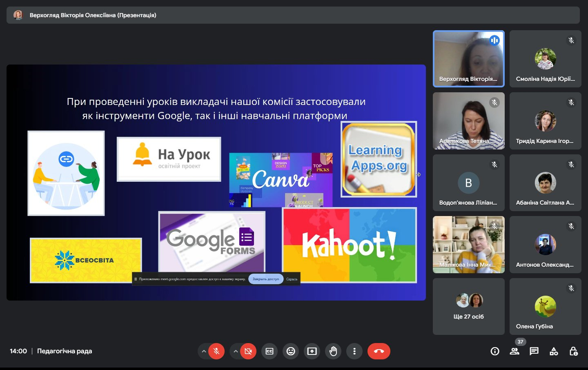Click the Абаніна Світлана round avatar photo
The height and width of the screenshot is (370, 588).
[x=546, y=183]
